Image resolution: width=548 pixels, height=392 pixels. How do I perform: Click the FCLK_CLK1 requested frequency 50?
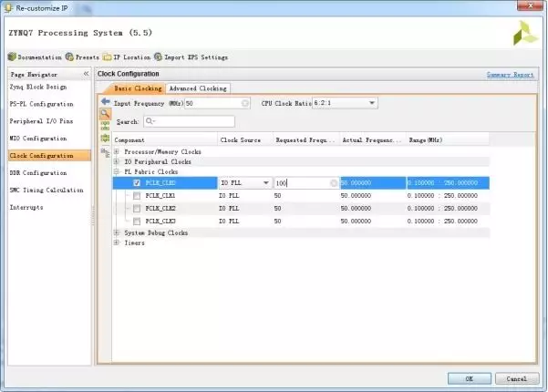(277, 196)
